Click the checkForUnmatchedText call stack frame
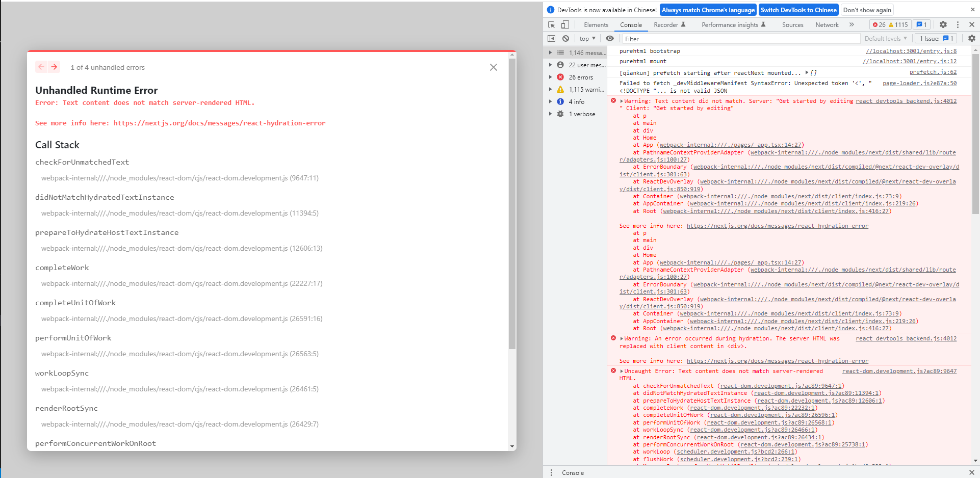Image resolution: width=980 pixels, height=478 pixels. [82, 162]
